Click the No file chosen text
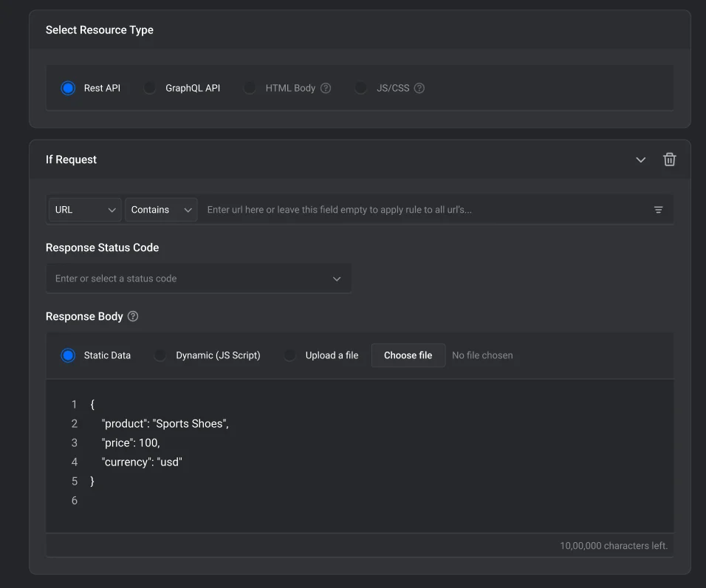 pos(482,355)
